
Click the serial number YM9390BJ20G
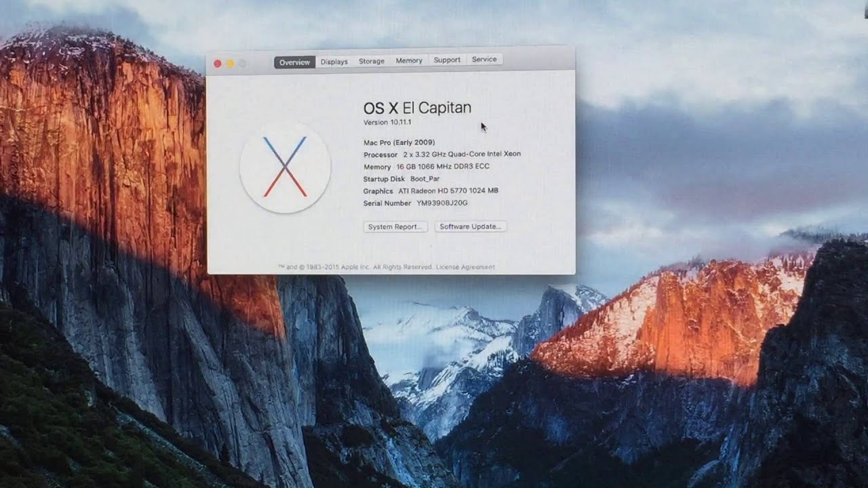pyautogui.click(x=442, y=203)
